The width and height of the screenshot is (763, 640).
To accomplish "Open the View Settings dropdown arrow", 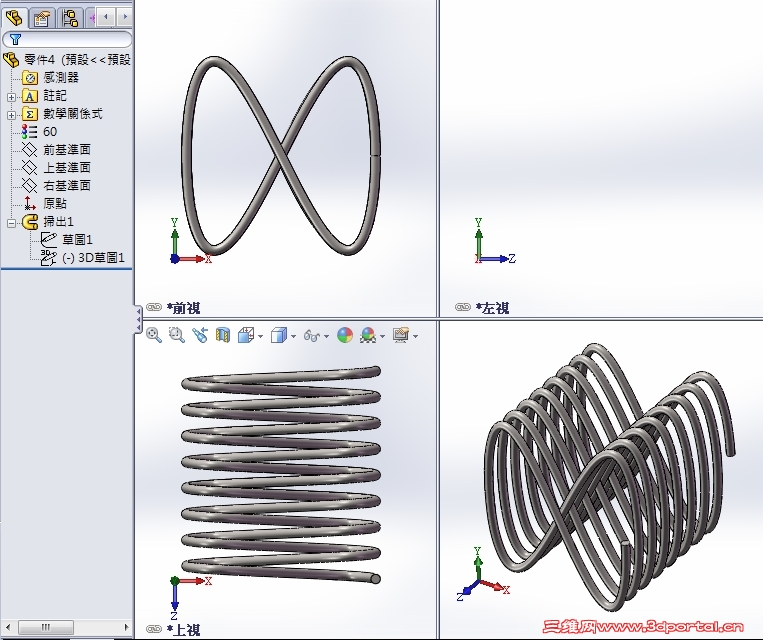I will coord(416,336).
